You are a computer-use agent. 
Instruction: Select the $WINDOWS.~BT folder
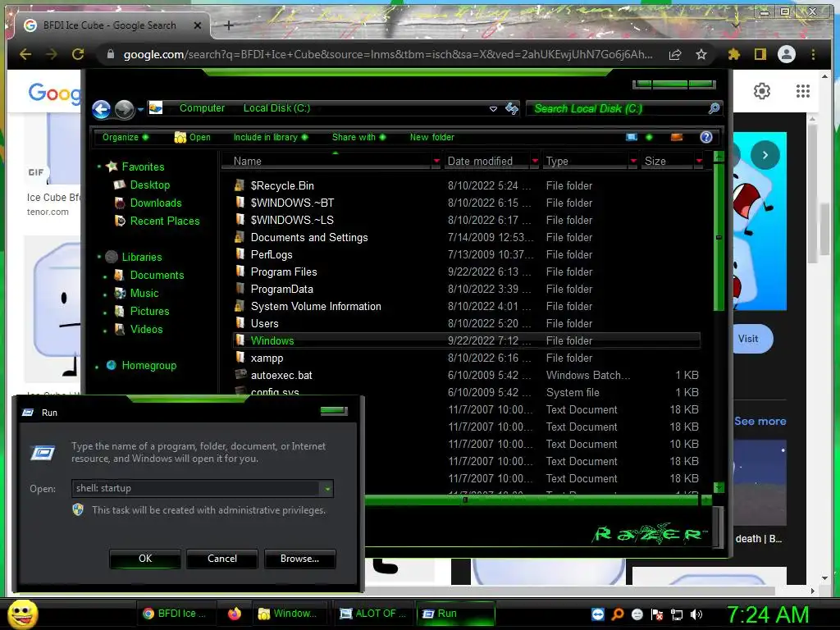[x=292, y=203]
